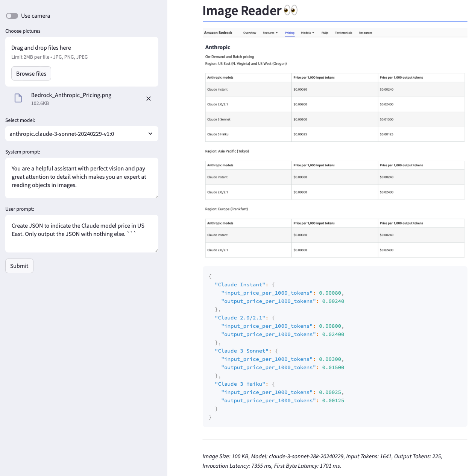
Task: Remove the Bedrock_Anthropic_Pricing.png file with the X icon
Action: [x=149, y=99]
